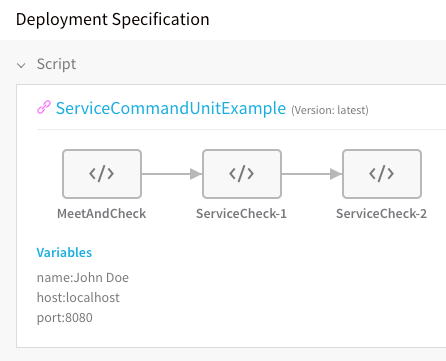Select the ServiceCheck-1 command node icon

click(242, 174)
